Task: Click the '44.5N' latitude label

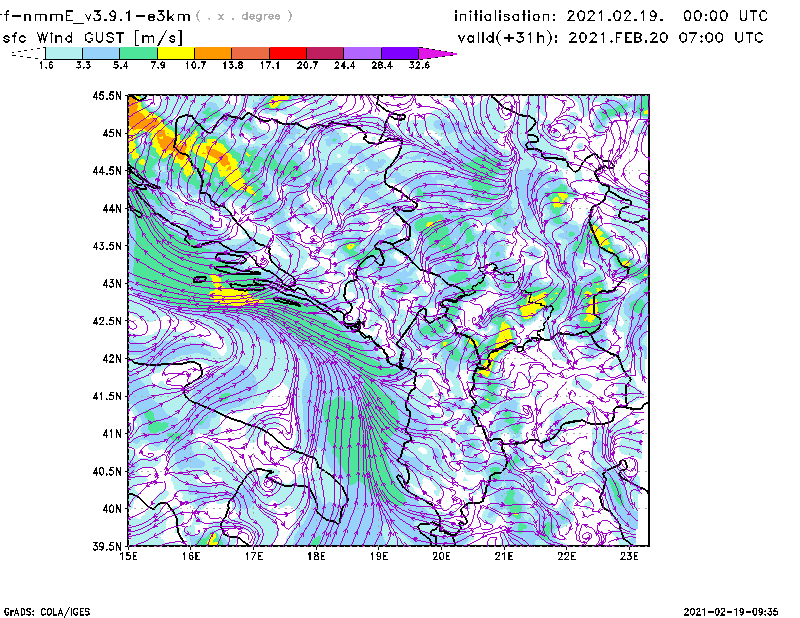Action: (x=107, y=170)
